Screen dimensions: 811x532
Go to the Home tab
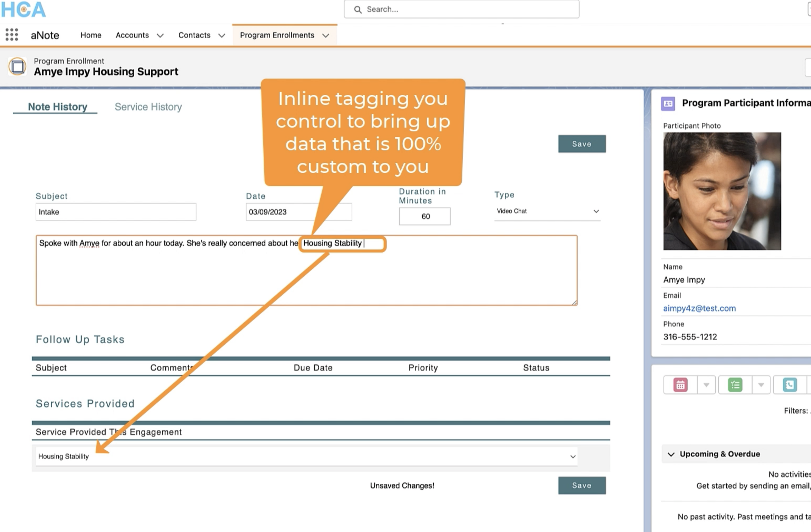(91, 35)
